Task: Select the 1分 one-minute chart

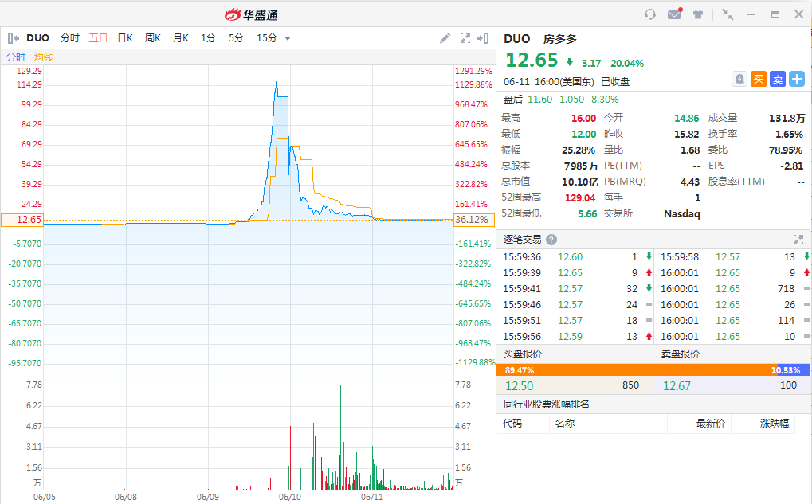Action: click(208, 38)
